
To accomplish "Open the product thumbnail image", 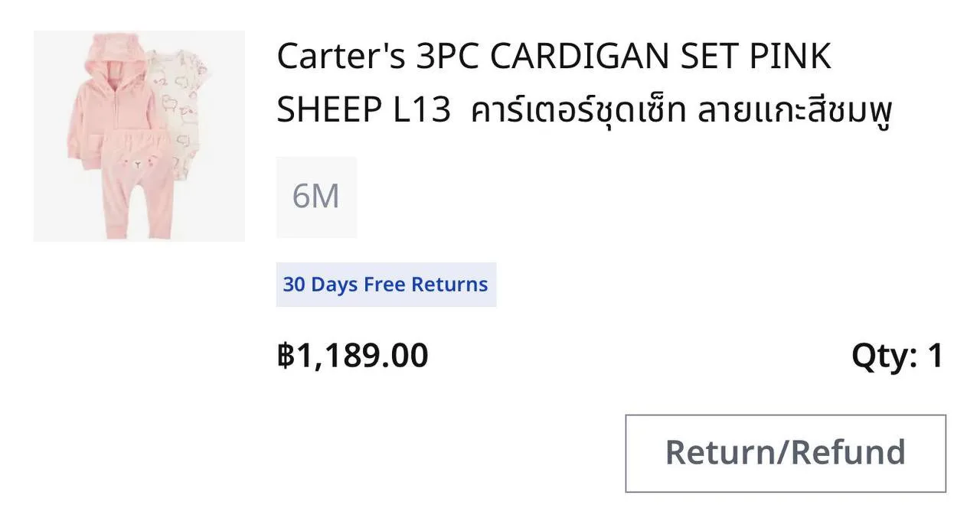I will click(139, 136).
